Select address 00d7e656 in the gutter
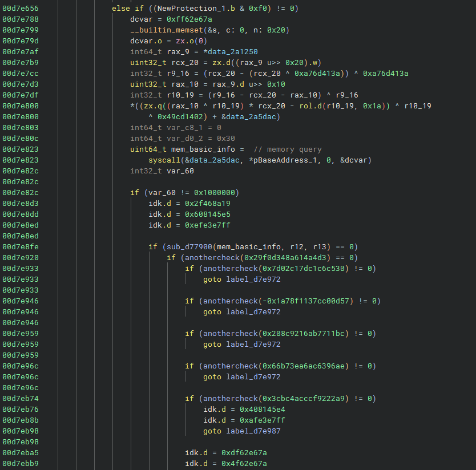Viewport: 476px width, 470px height. [21, 9]
